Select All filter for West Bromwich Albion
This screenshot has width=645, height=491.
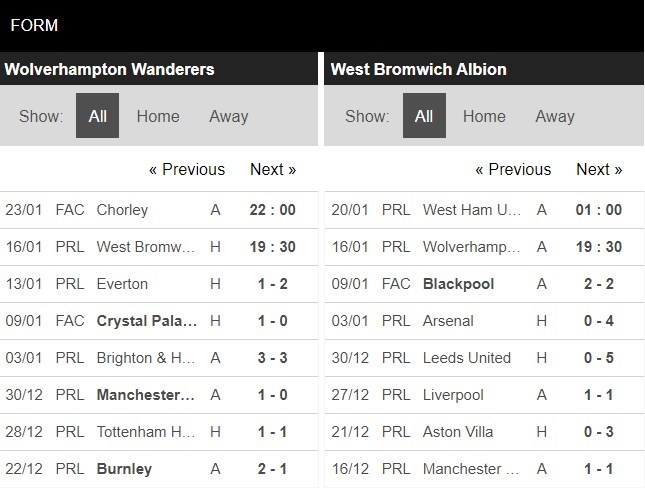(424, 116)
